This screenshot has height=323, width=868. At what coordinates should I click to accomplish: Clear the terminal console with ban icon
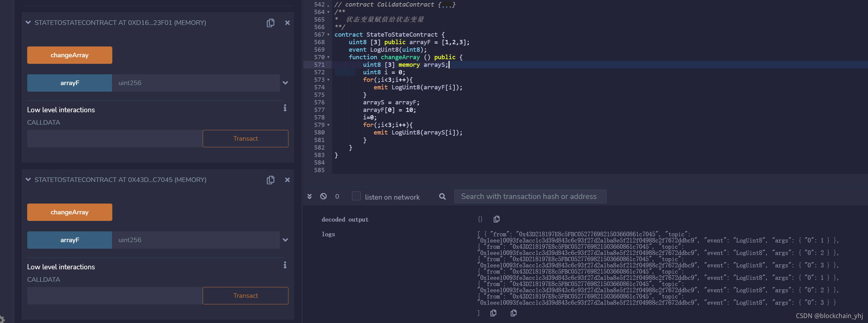[x=323, y=196]
